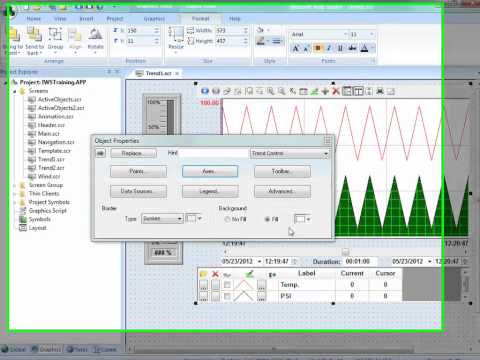The width and height of the screenshot is (480, 360).
Task: Click the blue run icon on trend toolbar
Action: coord(205,91)
